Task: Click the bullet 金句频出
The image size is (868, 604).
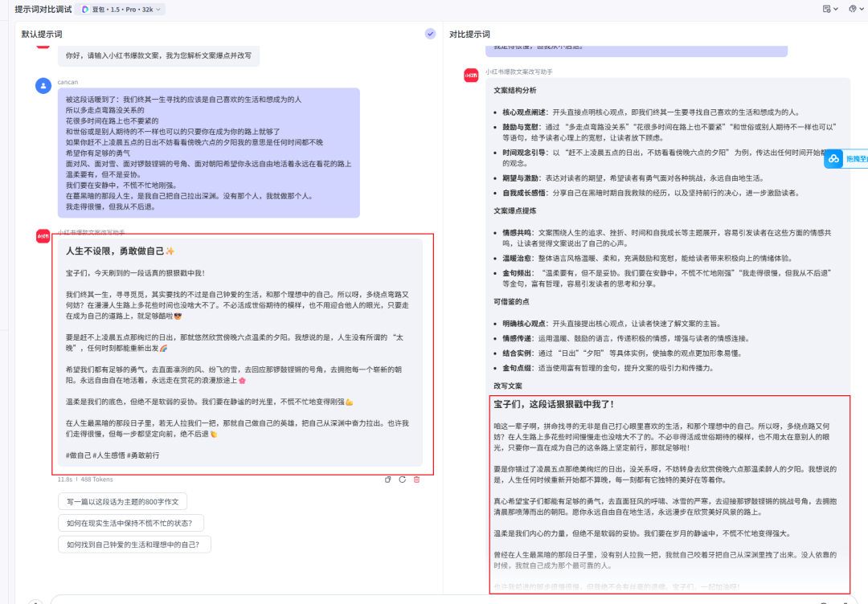Action: (667, 278)
